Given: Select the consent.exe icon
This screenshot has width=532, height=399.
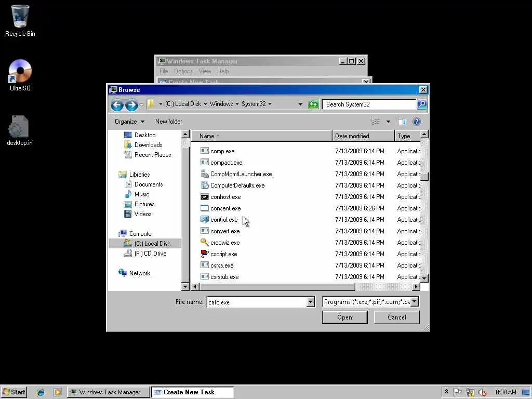Looking at the screenshot, I should [204, 208].
